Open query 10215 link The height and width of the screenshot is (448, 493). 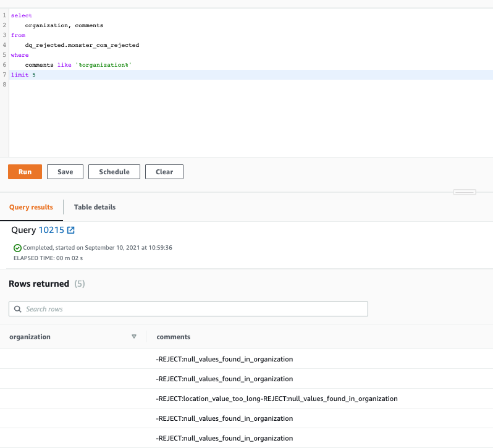point(51,230)
